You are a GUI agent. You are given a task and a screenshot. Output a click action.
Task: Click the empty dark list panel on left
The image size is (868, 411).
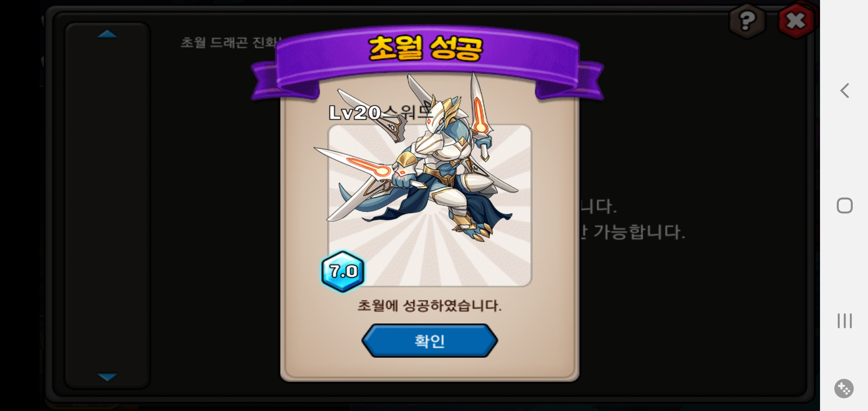[x=107, y=205]
